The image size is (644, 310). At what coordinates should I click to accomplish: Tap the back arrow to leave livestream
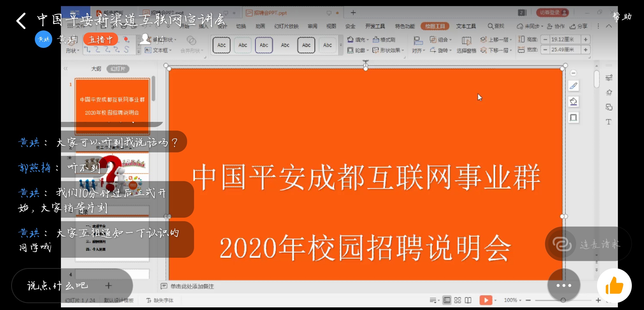coord(21,21)
